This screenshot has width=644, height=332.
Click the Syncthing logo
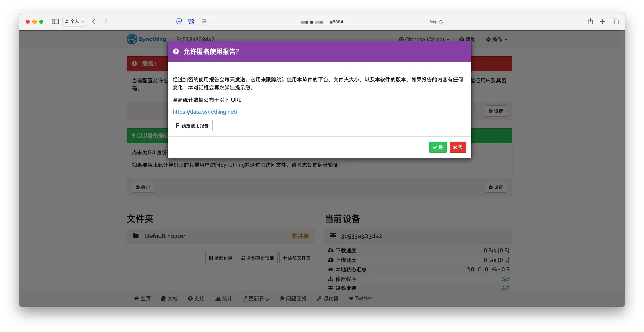coord(147,39)
